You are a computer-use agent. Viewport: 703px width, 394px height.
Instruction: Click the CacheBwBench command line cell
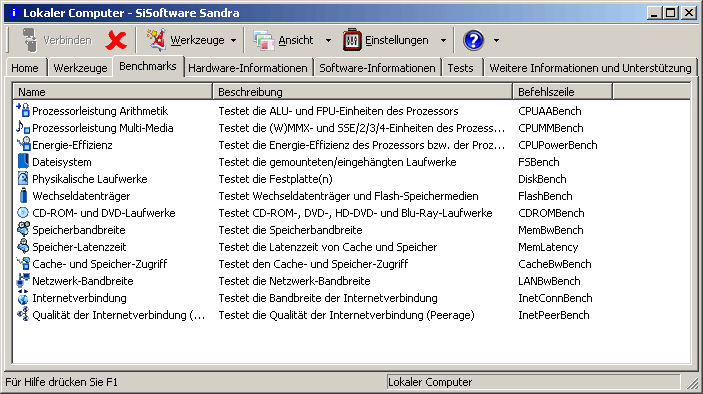click(x=555, y=264)
